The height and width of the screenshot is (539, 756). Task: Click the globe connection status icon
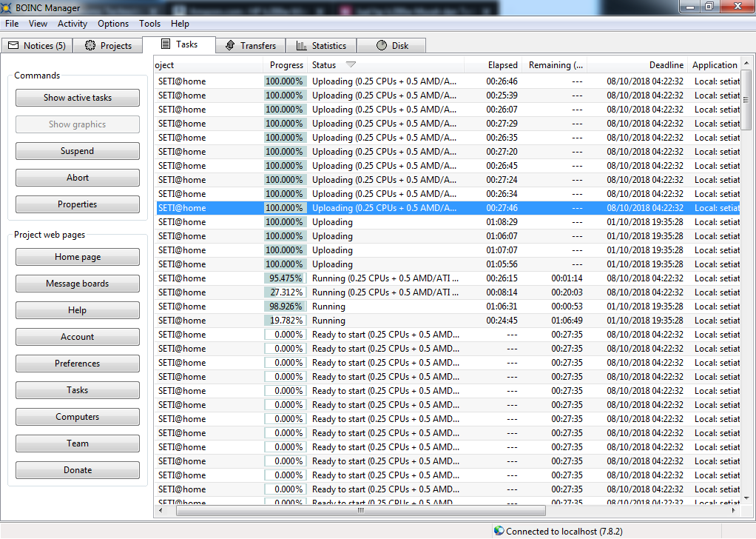click(x=499, y=531)
